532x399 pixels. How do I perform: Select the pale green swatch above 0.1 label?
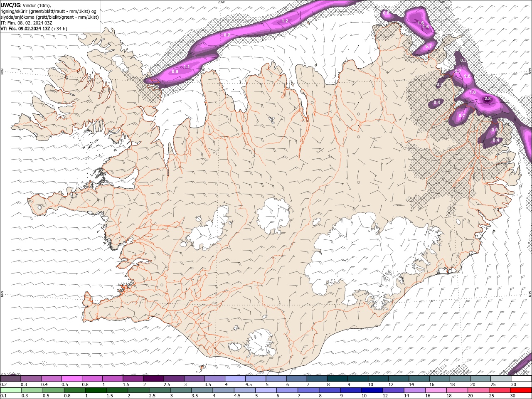[x=10, y=390]
